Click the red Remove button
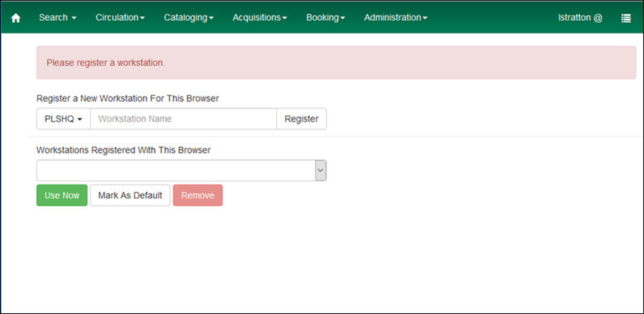 198,195
